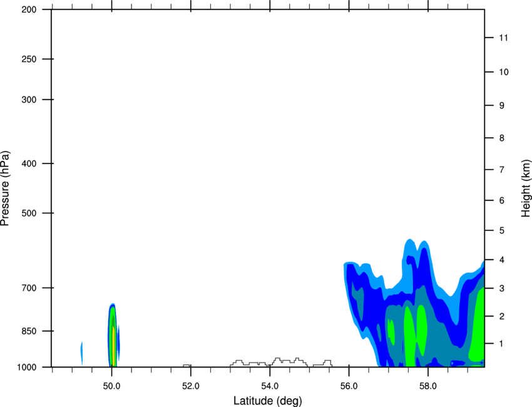Click the 58.0 latitude tick label
The image size is (532, 407).
click(428, 386)
